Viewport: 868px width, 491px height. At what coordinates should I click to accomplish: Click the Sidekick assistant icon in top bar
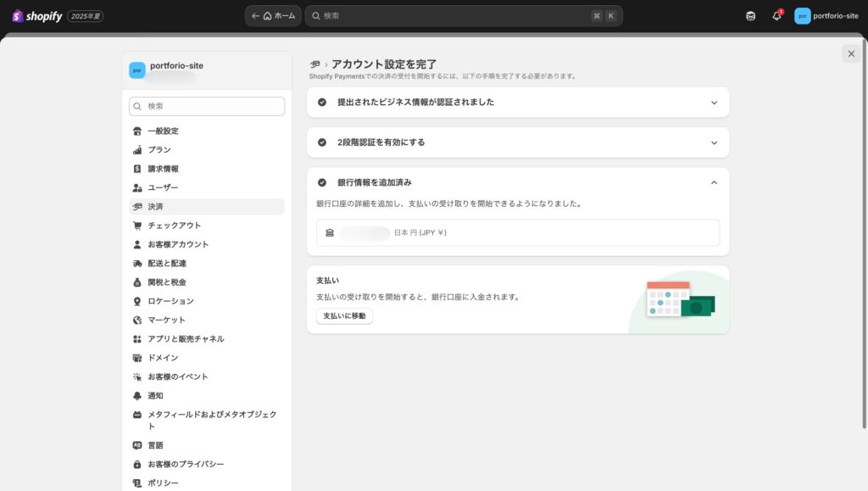[750, 16]
